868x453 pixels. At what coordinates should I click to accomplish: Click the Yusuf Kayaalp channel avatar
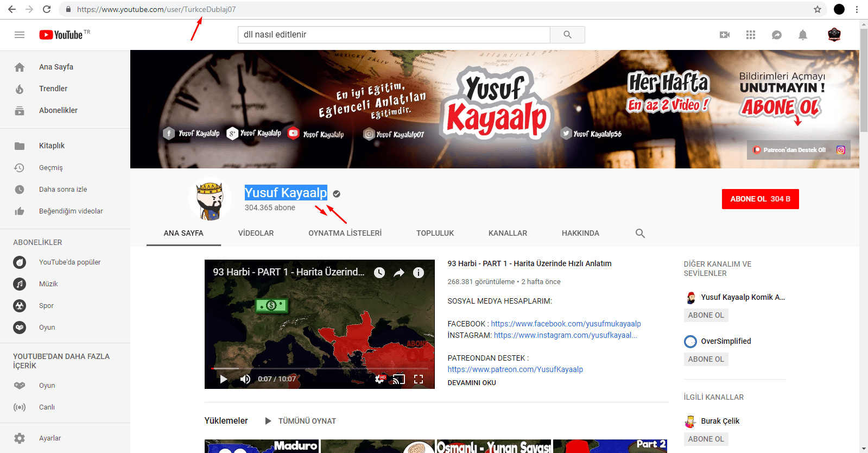(210, 199)
